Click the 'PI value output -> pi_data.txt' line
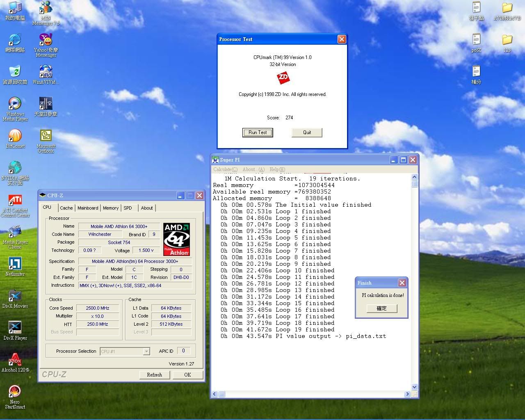This screenshot has width=525, height=420. (x=303, y=336)
